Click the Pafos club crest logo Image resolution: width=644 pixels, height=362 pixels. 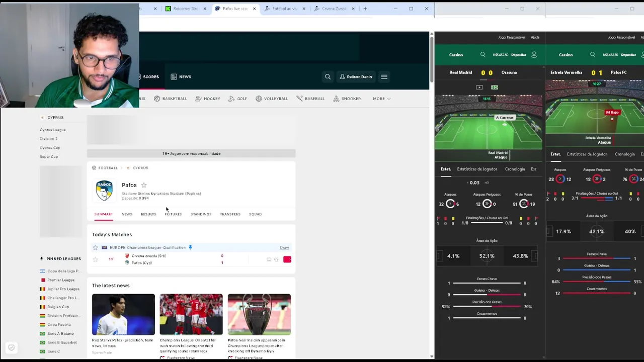pyautogui.click(x=104, y=191)
